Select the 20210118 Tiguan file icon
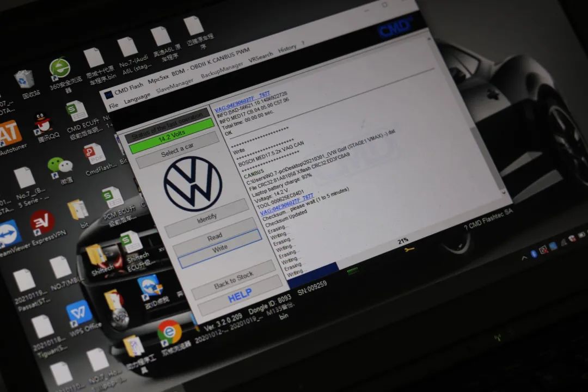 [42, 326]
